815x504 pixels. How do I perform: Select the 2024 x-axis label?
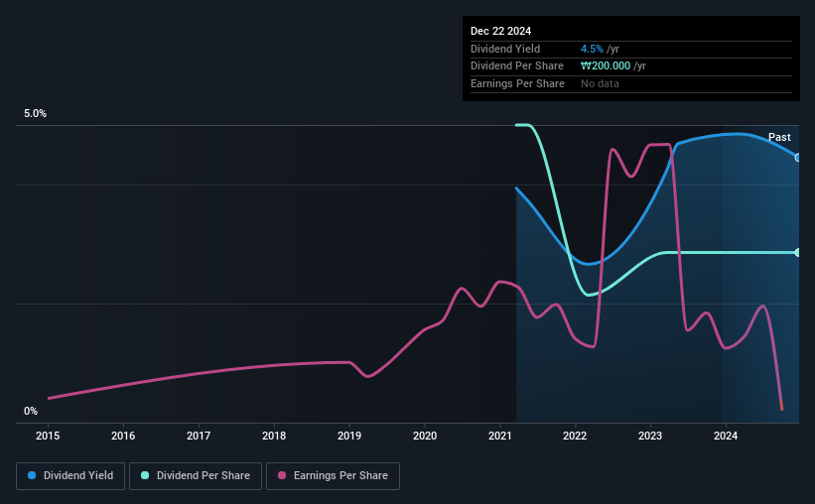pos(726,436)
